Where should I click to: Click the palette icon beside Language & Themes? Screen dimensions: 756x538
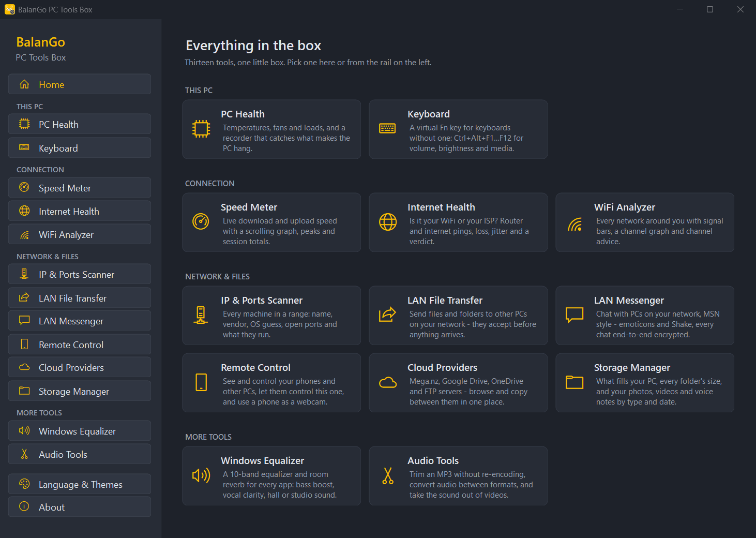click(24, 484)
